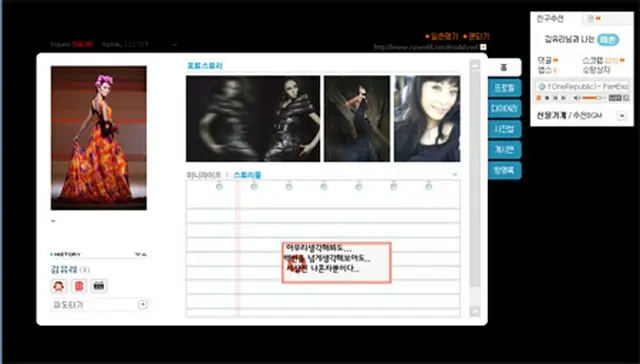Click the small icon beside minihompy URL
Viewport: 640px width, 364px height.
click(x=483, y=47)
